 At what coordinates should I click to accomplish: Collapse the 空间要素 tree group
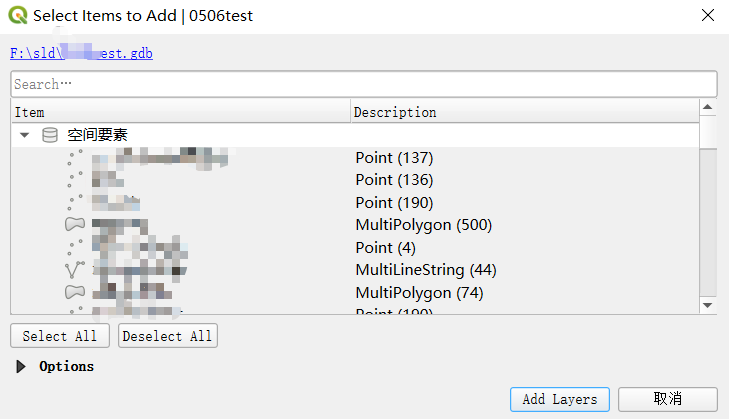tap(24, 135)
